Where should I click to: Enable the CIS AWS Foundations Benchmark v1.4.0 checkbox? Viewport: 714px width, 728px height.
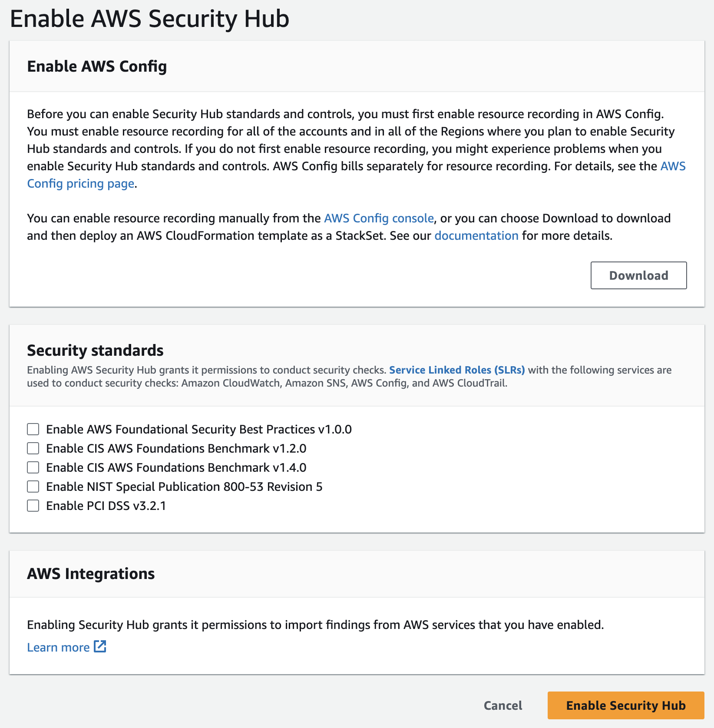(33, 467)
